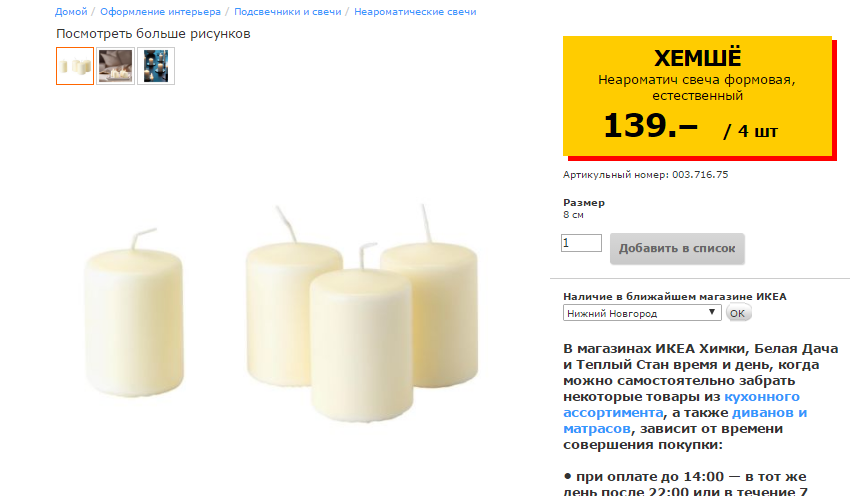Viewport: 852px width, 496px height.
Task: Go to the Домой breadcrumb link
Action: click(x=71, y=11)
